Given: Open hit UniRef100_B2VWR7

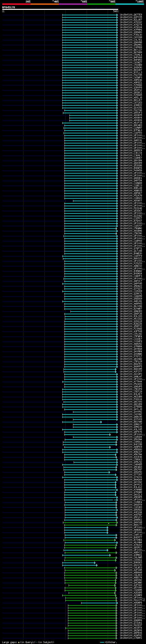Looking at the screenshot, I should pos(131,309).
